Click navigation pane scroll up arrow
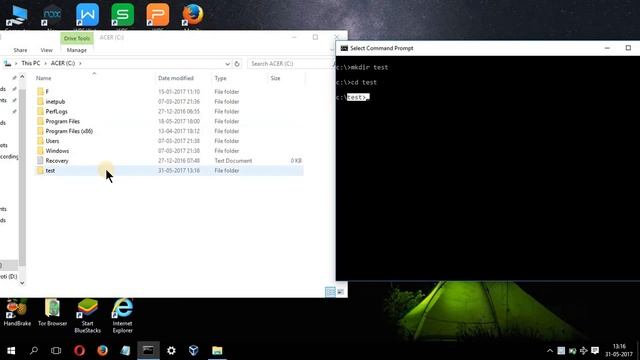The image size is (640, 360). pos(22,77)
